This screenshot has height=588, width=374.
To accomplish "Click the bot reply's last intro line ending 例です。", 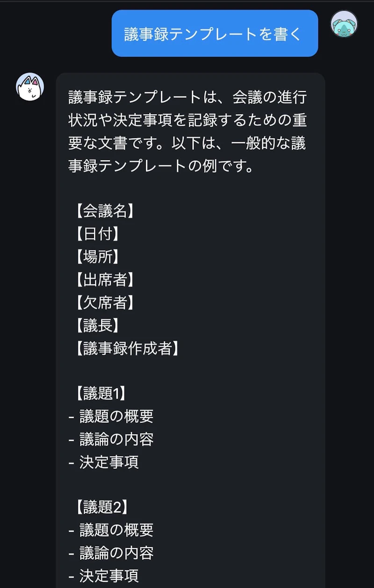I will tap(161, 166).
